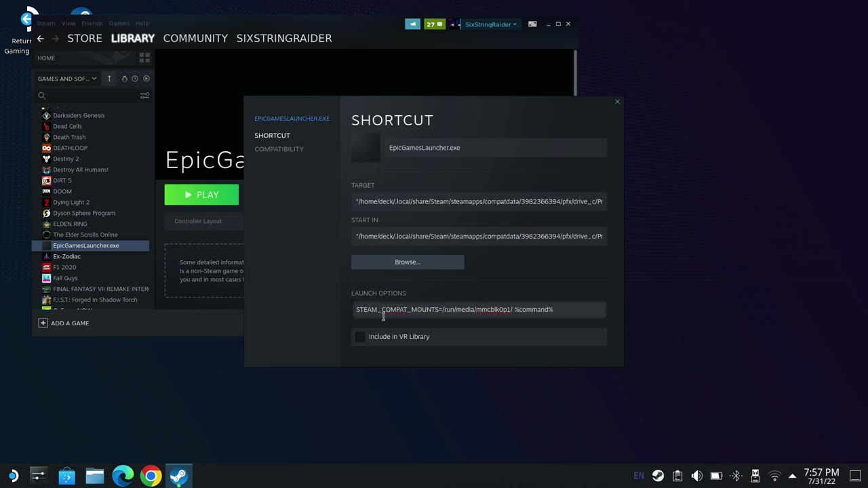The image size is (868, 488).
Task: Open the Community section
Action: pyautogui.click(x=195, y=39)
